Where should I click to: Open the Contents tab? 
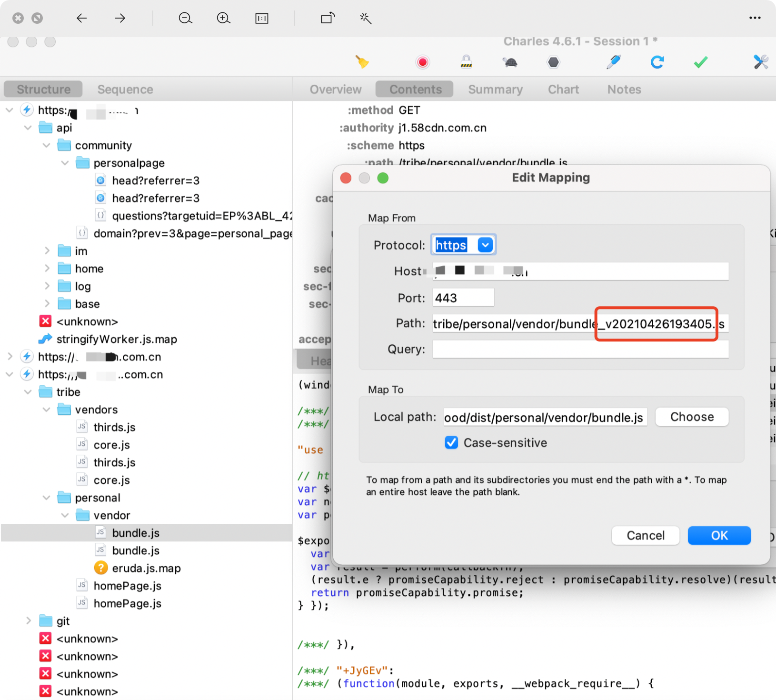point(415,89)
